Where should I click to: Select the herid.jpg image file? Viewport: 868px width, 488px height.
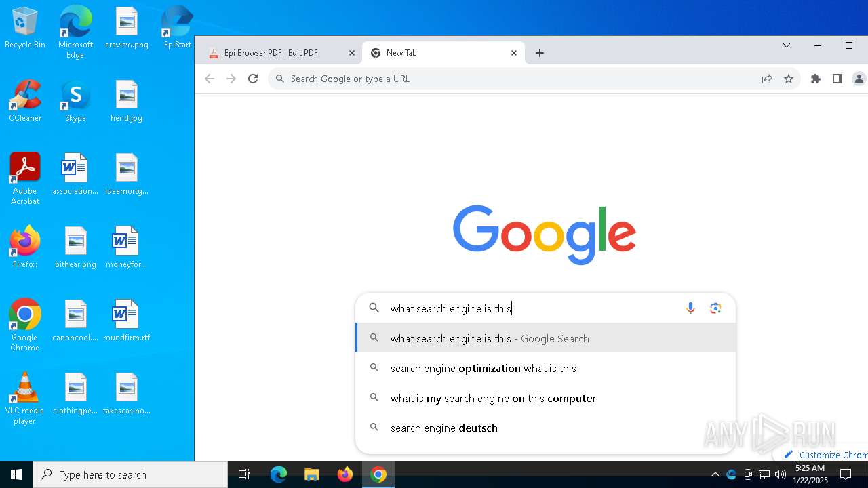pos(127,101)
